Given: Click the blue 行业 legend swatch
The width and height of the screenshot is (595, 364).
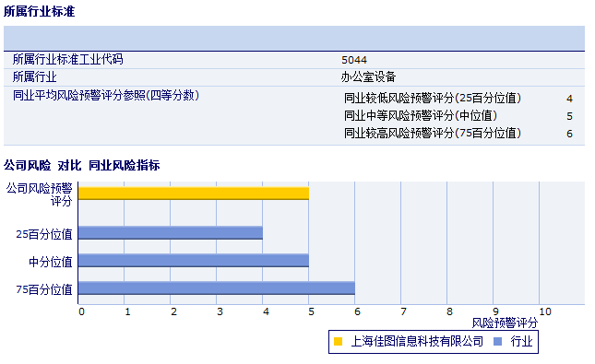Looking at the screenshot, I should tap(497, 342).
